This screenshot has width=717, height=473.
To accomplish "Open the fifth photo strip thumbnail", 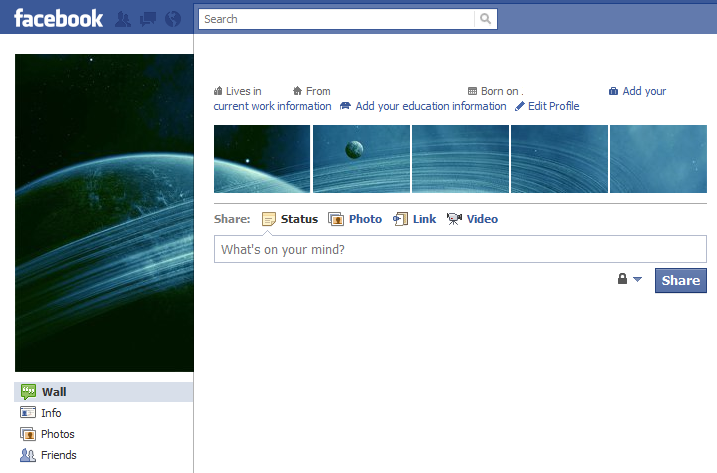I will click(658, 159).
